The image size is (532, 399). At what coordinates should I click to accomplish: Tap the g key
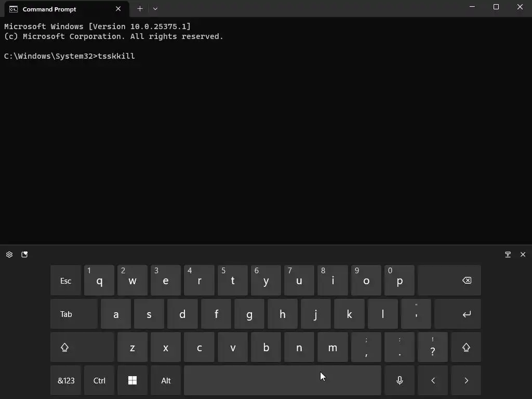249,314
